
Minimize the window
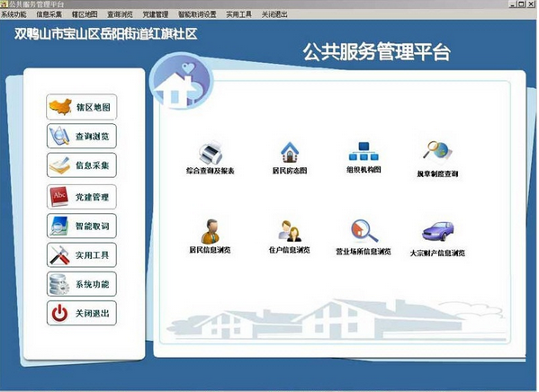[x=513, y=4]
